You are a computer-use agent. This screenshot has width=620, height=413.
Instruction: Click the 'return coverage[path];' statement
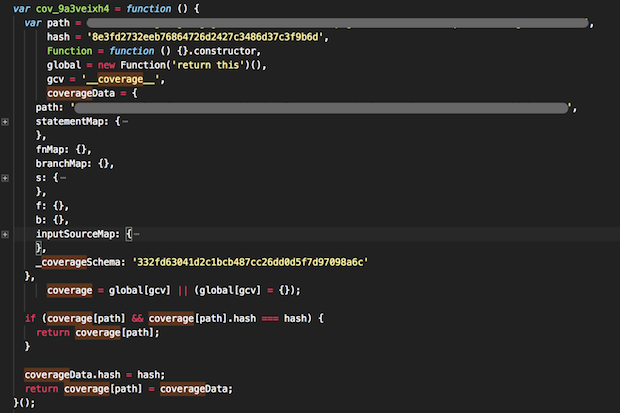98,333
